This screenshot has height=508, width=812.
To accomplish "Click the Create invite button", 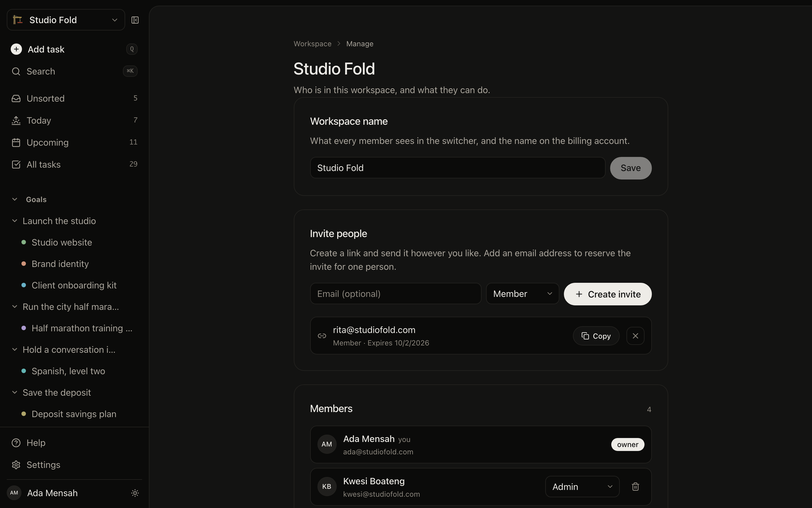I will [x=608, y=294].
